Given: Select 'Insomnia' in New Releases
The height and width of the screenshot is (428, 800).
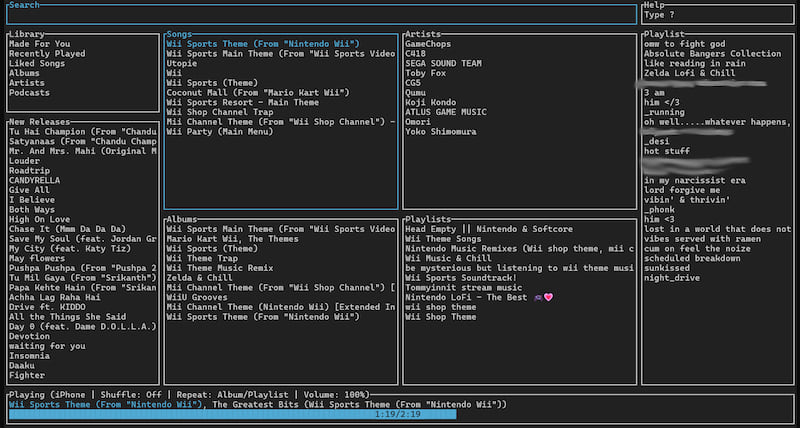Looking at the screenshot, I should (30, 356).
